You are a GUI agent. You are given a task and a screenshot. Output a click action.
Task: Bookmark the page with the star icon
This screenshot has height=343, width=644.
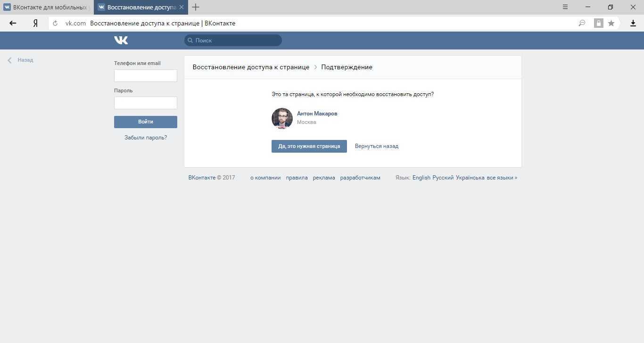[611, 23]
